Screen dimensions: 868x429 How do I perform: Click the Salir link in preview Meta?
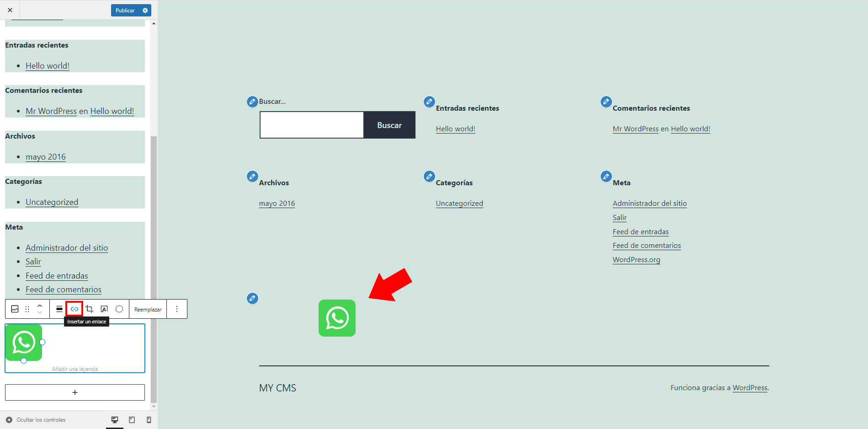pos(619,218)
